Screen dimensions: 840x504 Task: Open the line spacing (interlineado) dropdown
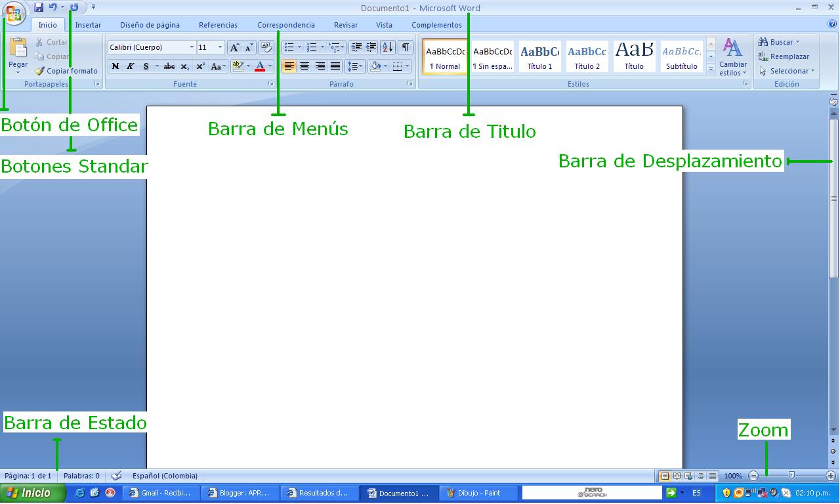pos(355,66)
